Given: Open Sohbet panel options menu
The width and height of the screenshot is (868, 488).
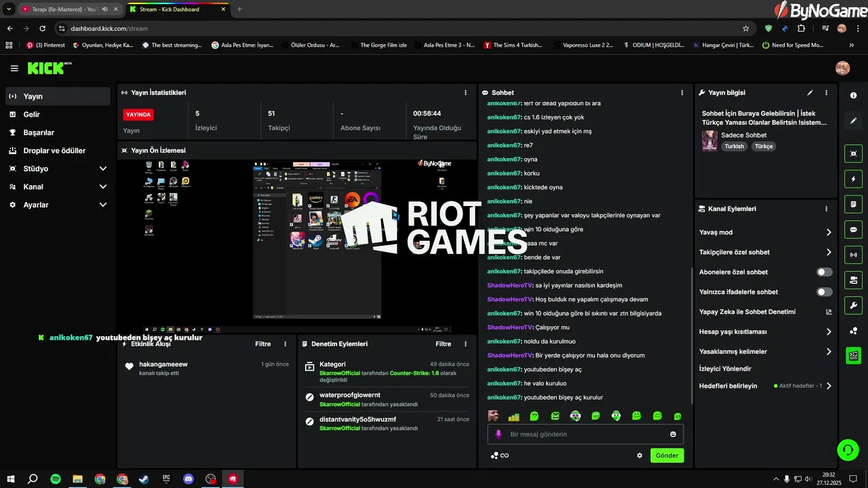Looking at the screenshot, I should point(682,93).
